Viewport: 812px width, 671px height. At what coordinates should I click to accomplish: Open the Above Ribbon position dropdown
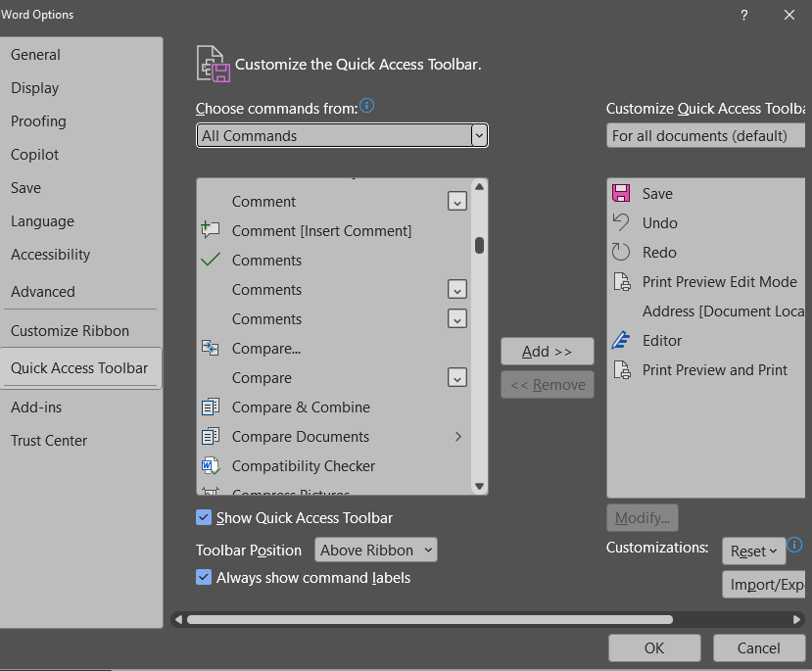(x=376, y=550)
